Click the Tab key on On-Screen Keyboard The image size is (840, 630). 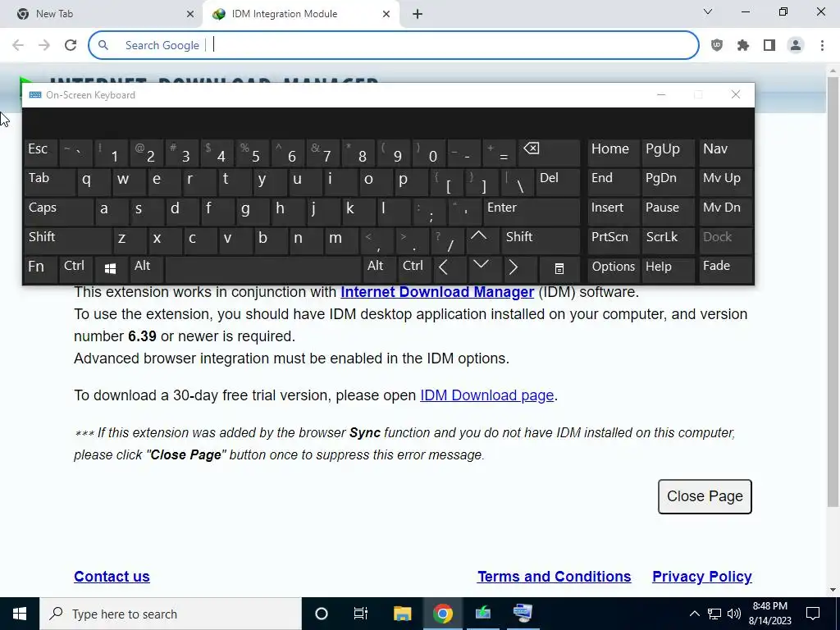(x=50, y=181)
